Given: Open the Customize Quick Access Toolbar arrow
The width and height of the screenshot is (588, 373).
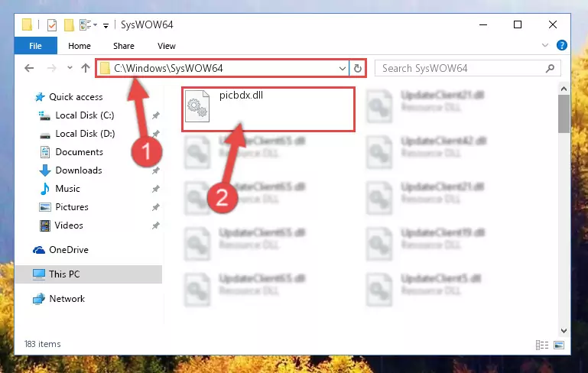Looking at the screenshot, I should (x=106, y=25).
